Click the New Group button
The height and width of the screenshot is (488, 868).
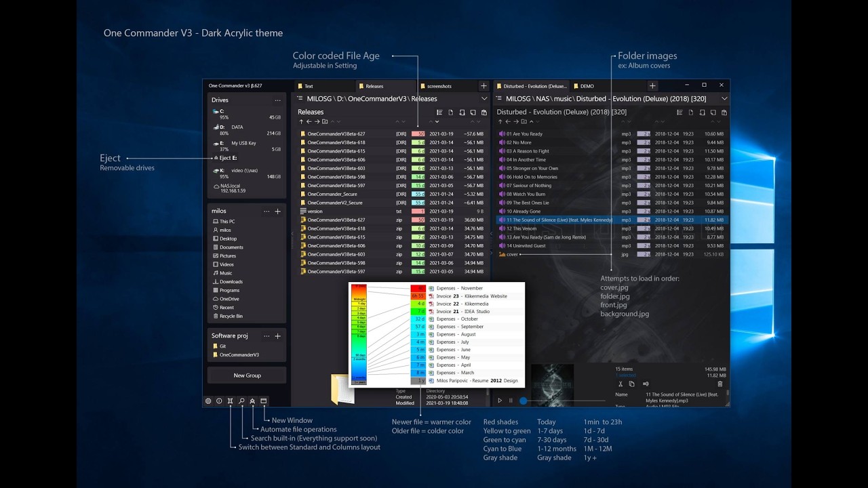[x=247, y=375]
